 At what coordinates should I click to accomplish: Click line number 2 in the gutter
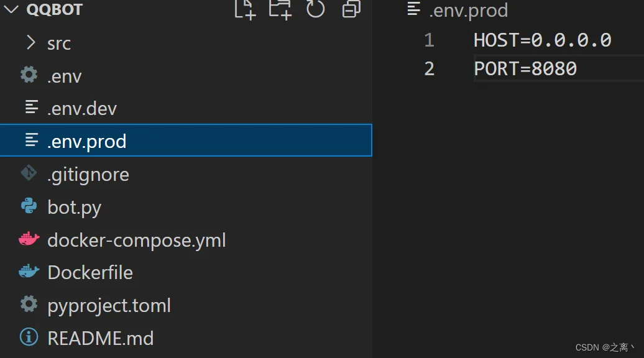click(429, 68)
